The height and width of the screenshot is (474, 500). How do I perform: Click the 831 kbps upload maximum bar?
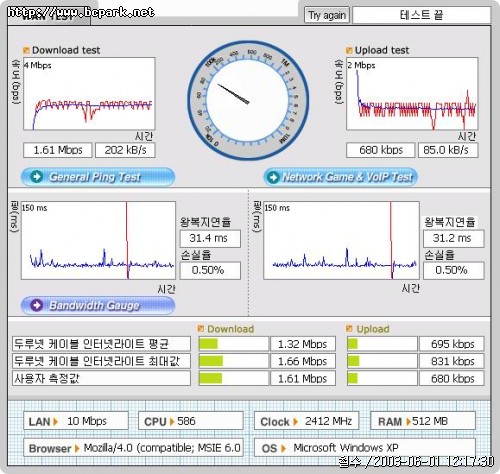[382, 361]
